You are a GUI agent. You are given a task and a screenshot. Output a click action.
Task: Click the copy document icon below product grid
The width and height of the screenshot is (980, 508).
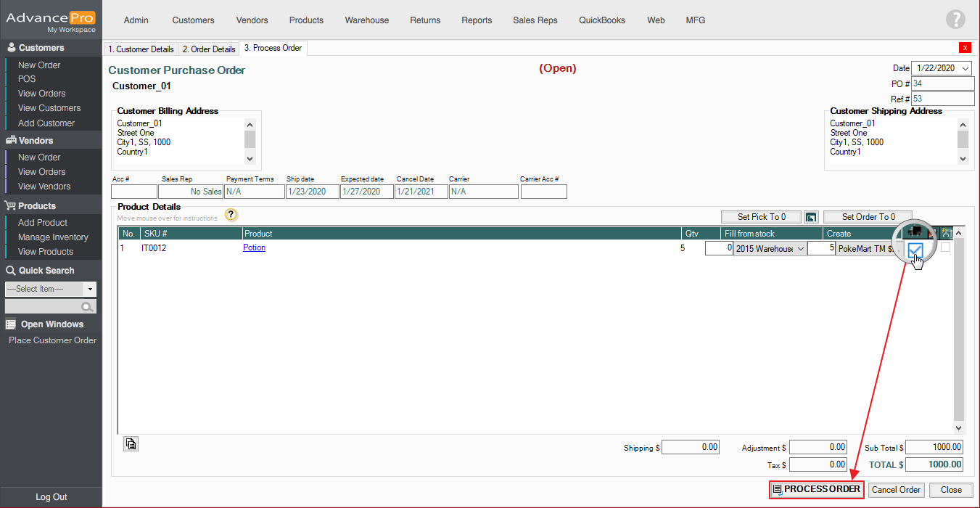click(x=131, y=444)
